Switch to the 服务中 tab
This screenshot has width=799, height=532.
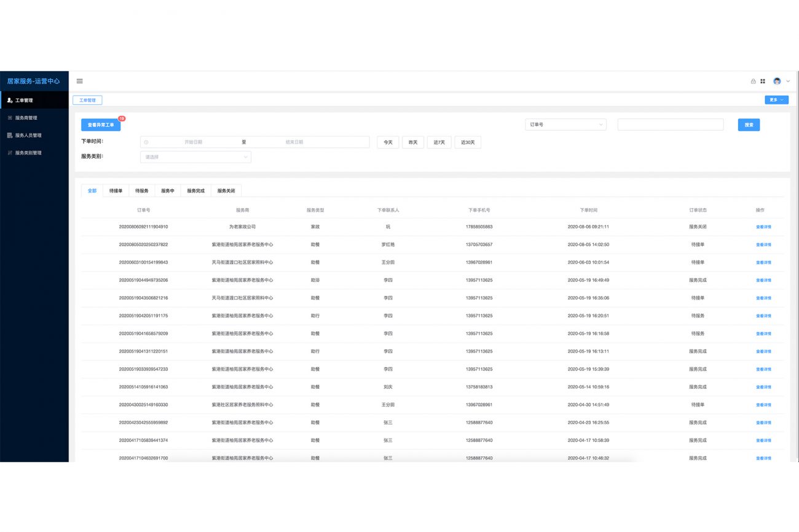click(x=168, y=191)
